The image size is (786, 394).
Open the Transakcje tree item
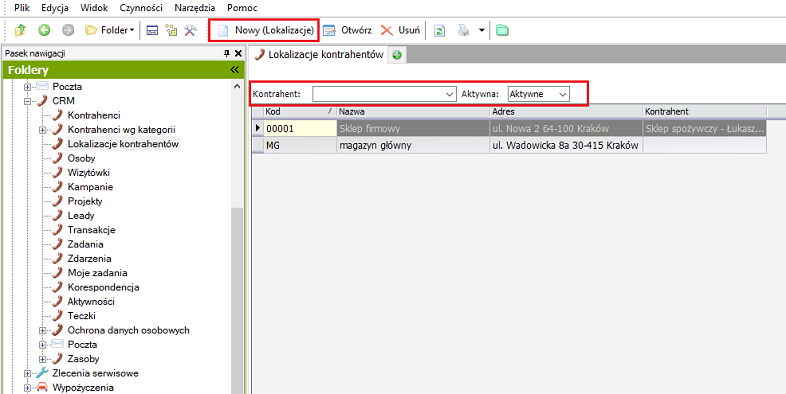(x=92, y=230)
